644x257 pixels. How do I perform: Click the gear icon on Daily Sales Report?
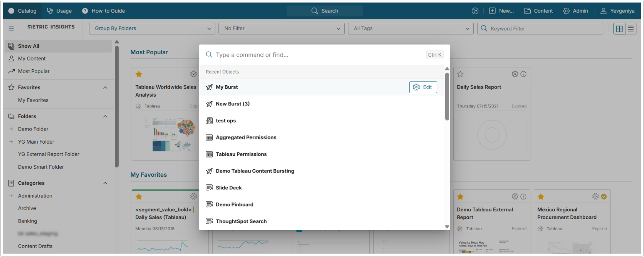[x=515, y=74]
